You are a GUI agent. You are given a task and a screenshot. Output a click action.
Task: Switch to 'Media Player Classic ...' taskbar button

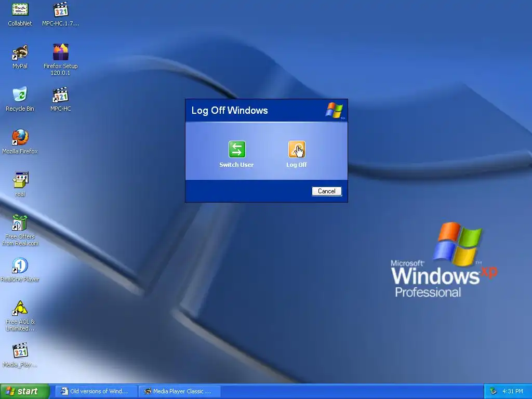[180, 391]
